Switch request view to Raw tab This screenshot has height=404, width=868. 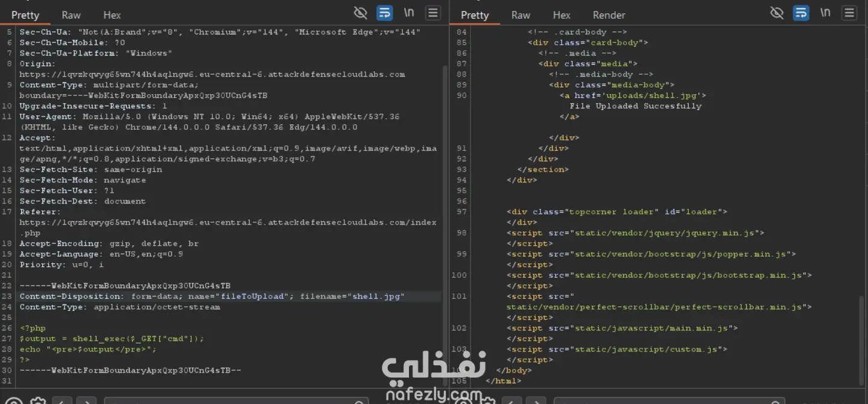pos(71,15)
